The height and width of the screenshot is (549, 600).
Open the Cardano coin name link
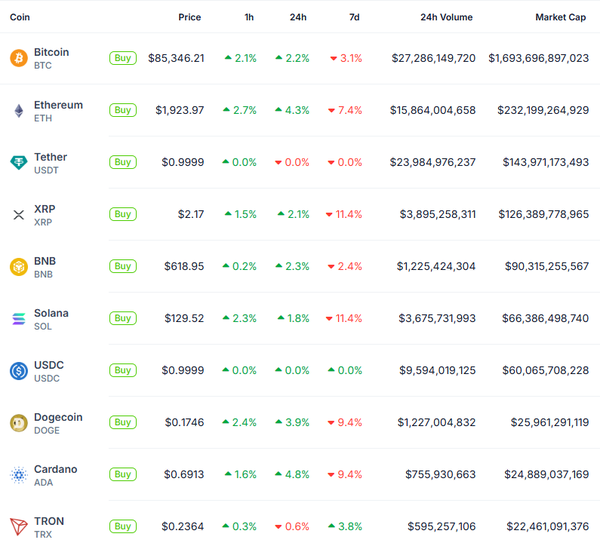tap(54, 469)
